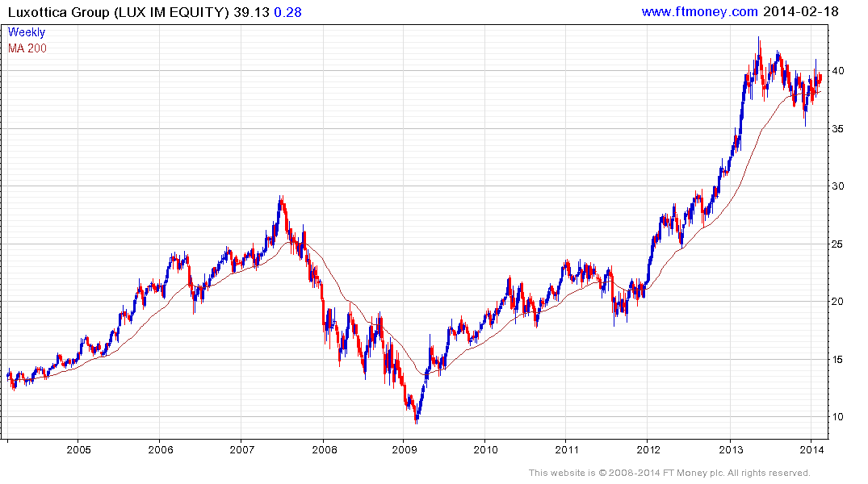Click the 2013 x-axis label
This screenshot has width=868, height=484.
tap(731, 449)
